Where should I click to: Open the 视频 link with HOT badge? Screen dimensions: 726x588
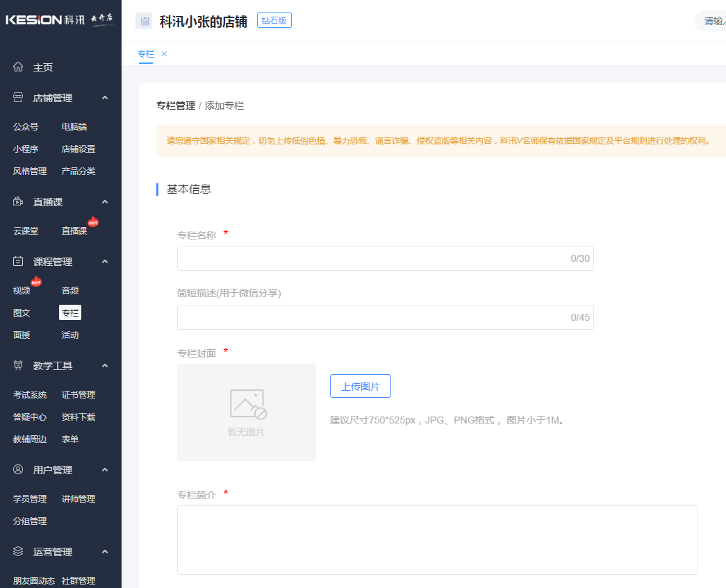[21, 289]
